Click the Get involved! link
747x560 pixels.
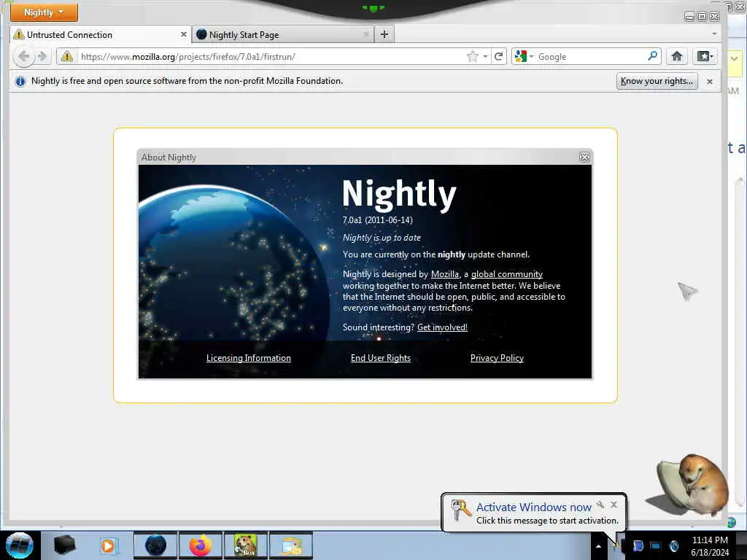click(x=442, y=327)
